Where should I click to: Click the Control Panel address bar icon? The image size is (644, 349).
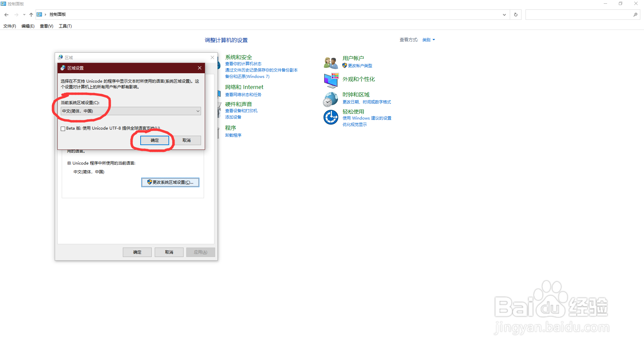(40, 14)
